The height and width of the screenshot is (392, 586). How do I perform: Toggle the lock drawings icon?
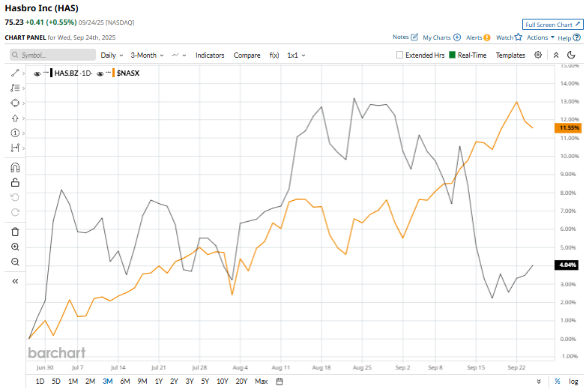click(x=15, y=182)
